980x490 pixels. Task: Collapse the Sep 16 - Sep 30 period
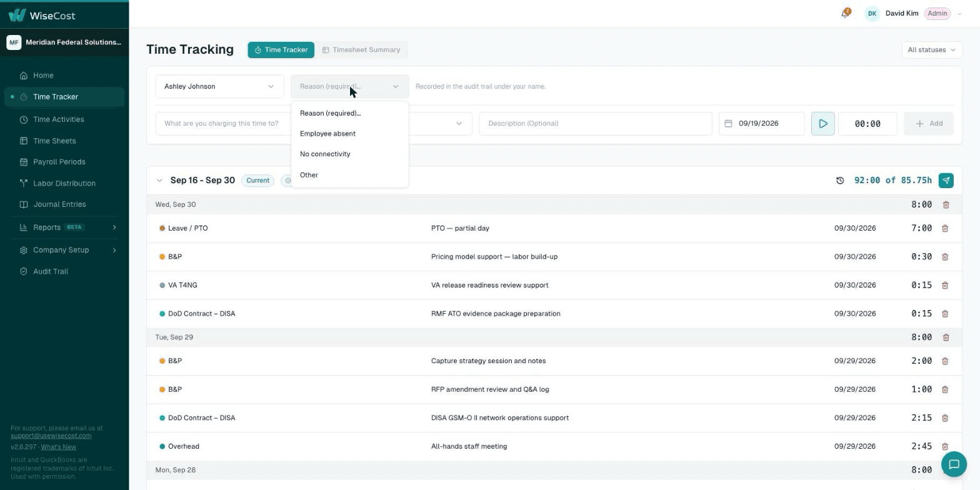159,181
